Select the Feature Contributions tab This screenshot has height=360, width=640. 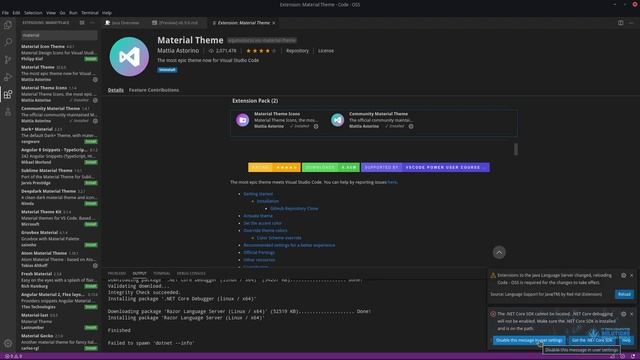coord(154,90)
